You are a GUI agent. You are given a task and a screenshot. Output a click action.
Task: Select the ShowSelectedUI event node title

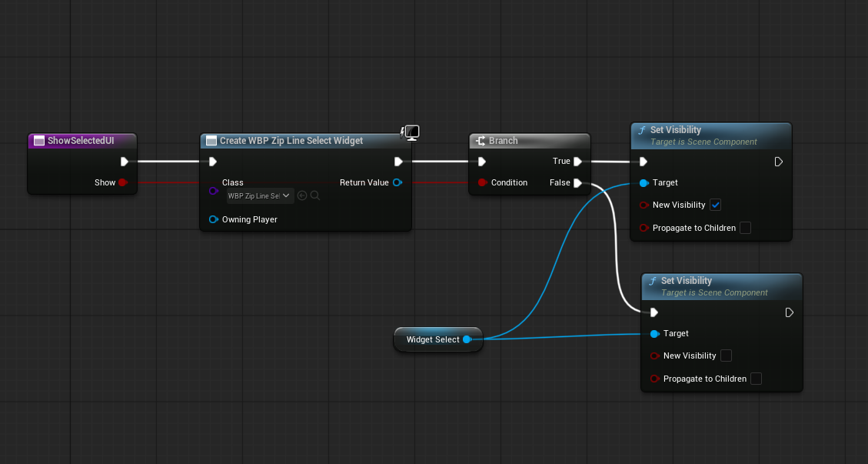click(81, 141)
